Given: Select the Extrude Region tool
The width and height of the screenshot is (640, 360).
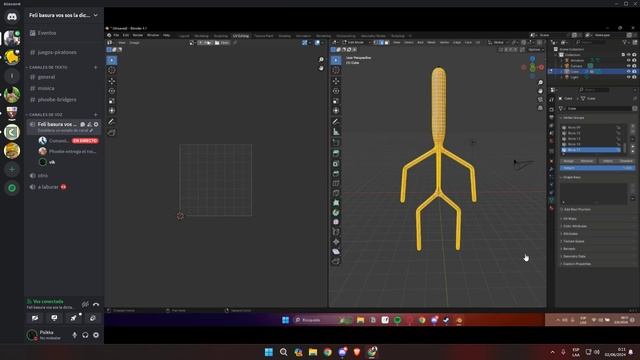Looking at the screenshot, I should (336, 153).
